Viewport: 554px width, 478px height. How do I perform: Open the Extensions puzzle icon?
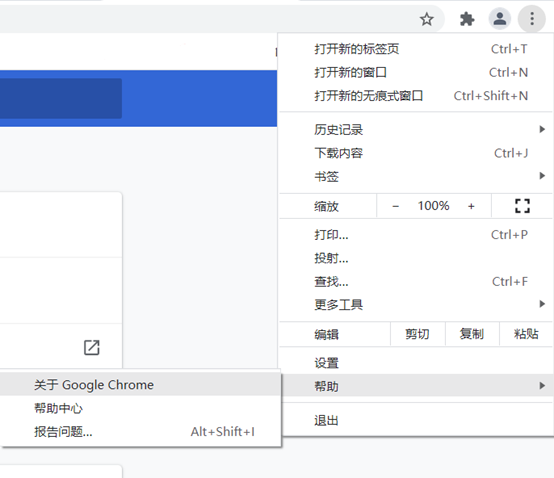click(x=467, y=19)
